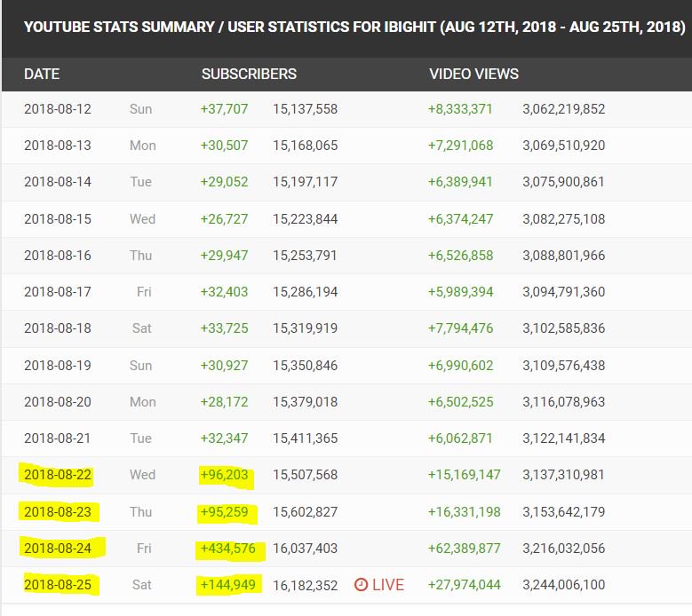
Task: Select date 2018-08-16
Action: click(58, 256)
